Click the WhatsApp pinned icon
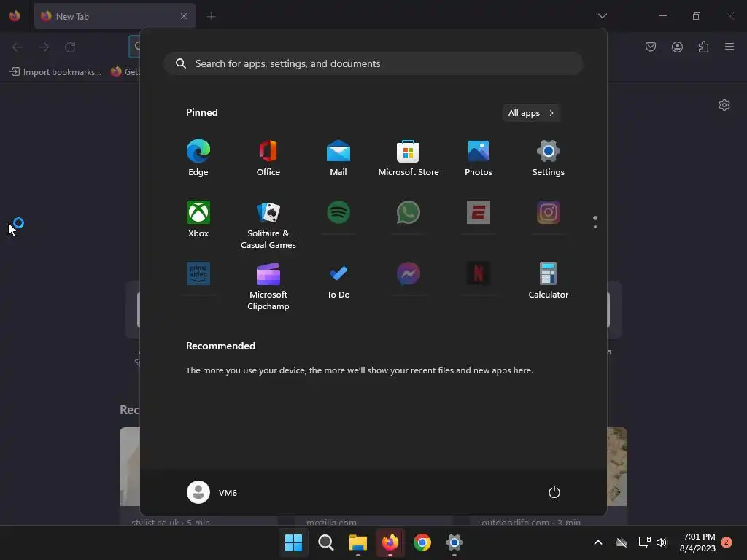This screenshot has height=560, width=747. (x=409, y=212)
